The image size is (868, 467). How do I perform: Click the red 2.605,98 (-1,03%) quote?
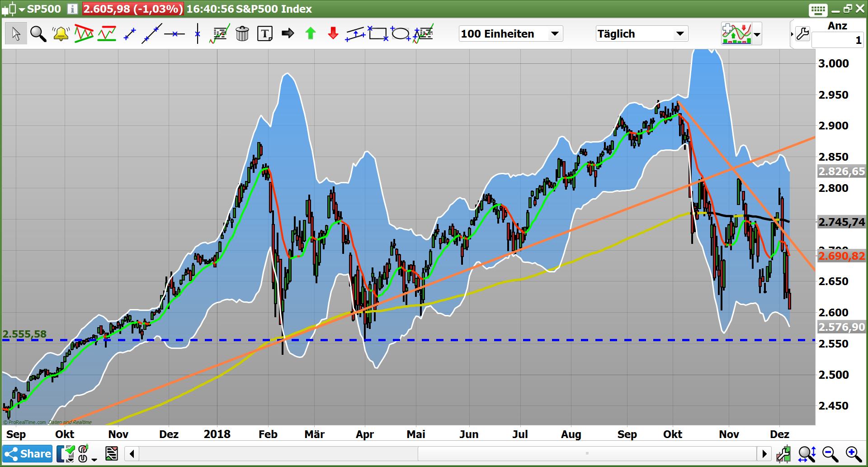click(x=133, y=9)
